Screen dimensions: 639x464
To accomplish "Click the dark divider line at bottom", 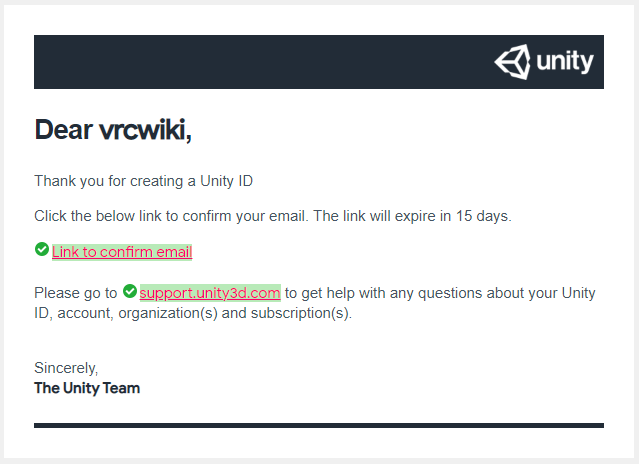I will (319, 425).
